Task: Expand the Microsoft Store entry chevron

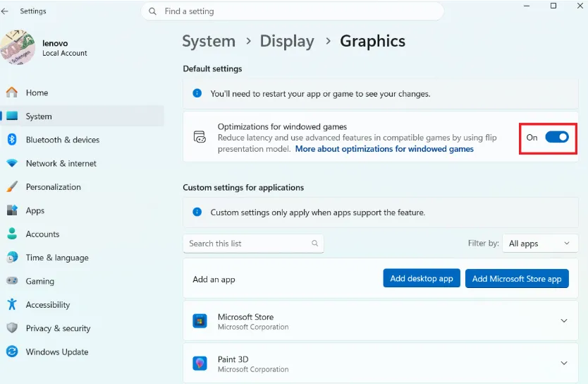Action: pos(563,320)
